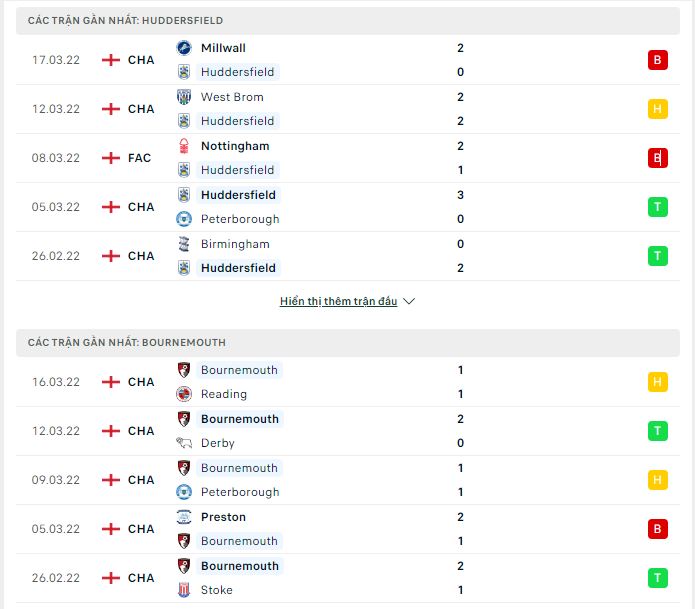Screen dimensions: 695x609
Task: Click the Nottingham Forest crest icon
Action: 184,146
